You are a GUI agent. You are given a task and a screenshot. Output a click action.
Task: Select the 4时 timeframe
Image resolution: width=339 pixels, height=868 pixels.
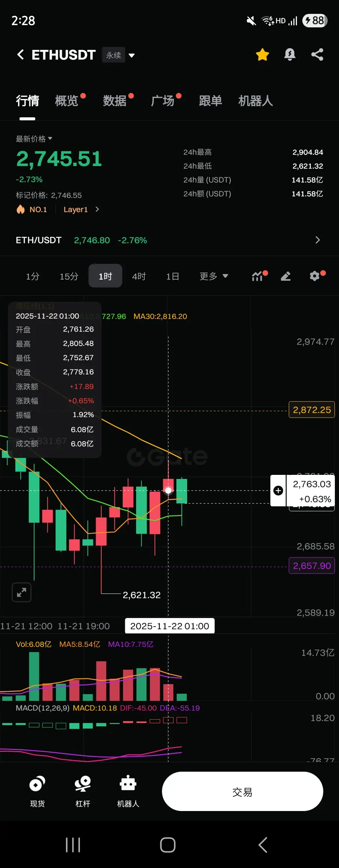point(139,276)
